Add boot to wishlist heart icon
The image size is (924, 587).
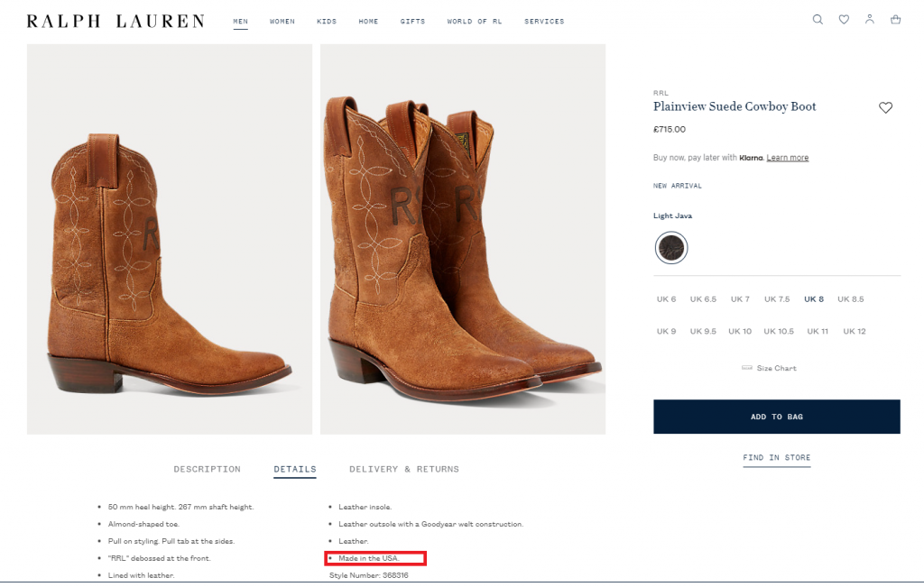885,108
